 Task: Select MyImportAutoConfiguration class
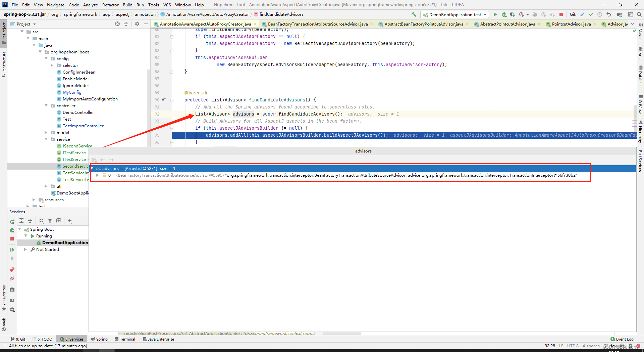(90, 99)
